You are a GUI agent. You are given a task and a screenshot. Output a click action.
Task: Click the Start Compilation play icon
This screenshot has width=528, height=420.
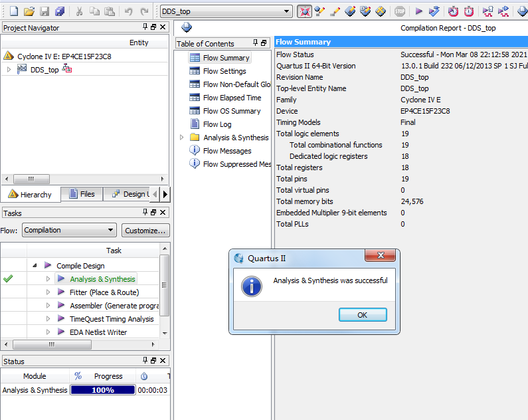point(418,11)
